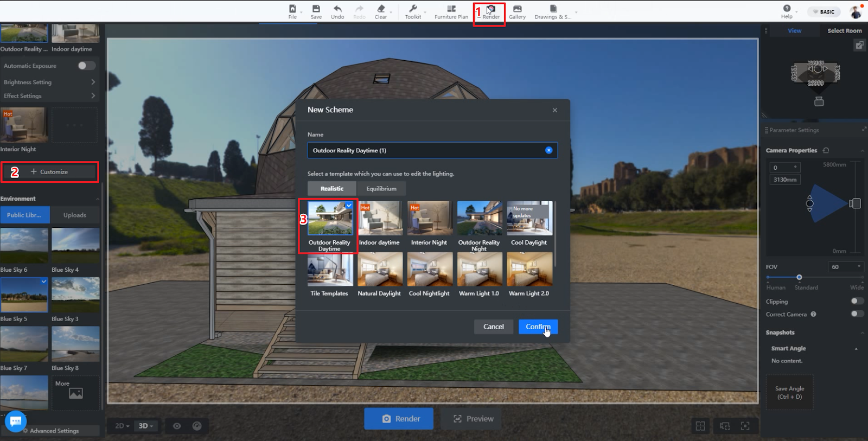868x441 pixels.
Task: Open the 3D view dropdown
Action: coord(145,426)
